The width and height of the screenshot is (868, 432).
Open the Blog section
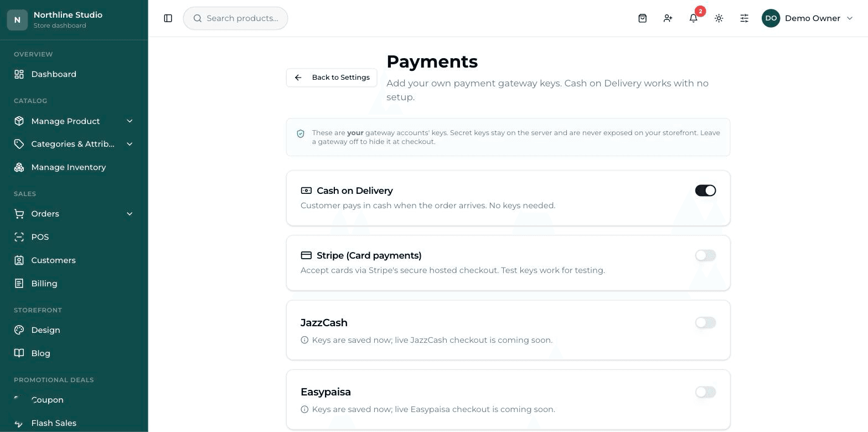[74, 353]
